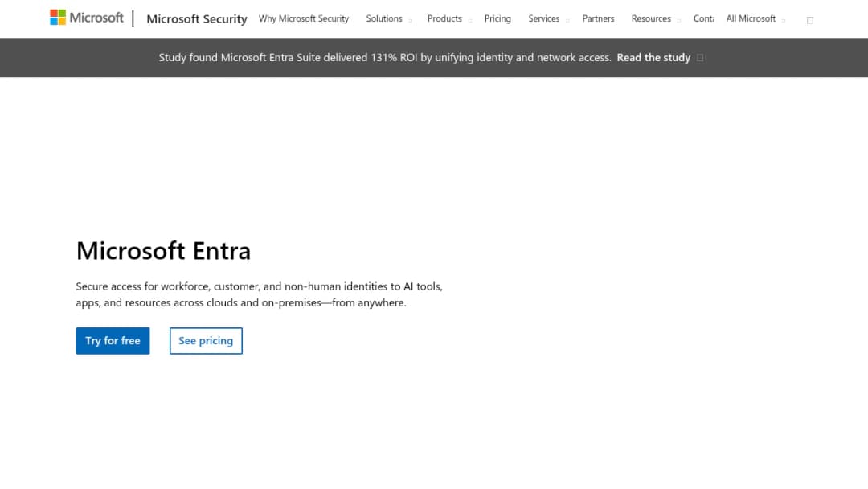Follow the Read the study link
The height and width of the screenshot is (489, 868).
[653, 58]
